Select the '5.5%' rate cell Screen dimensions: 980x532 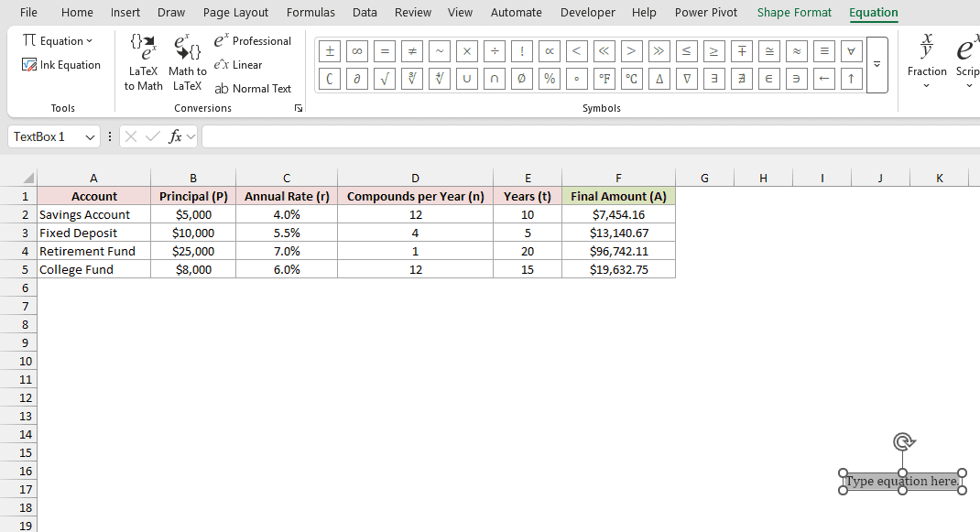287,233
